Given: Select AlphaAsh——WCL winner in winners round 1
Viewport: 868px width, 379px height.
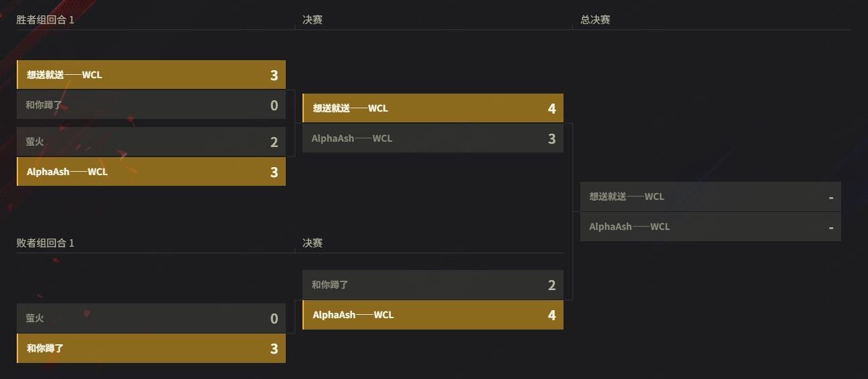Looking at the screenshot, I should (x=151, y=172).
